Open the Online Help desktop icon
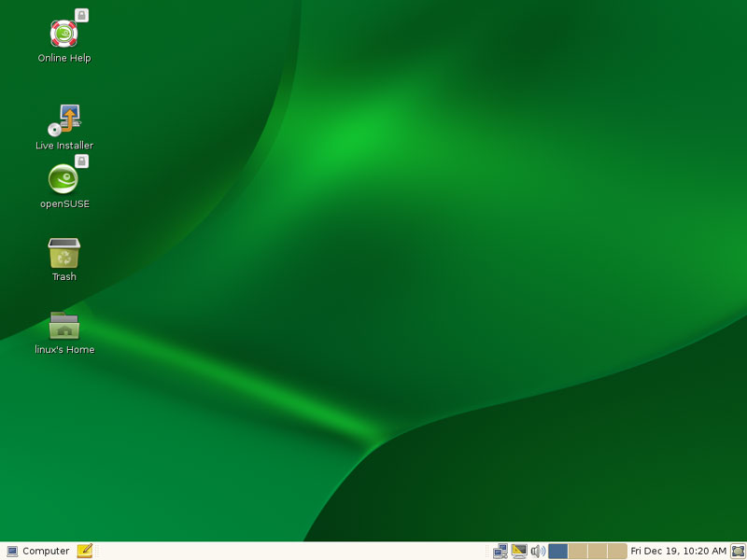 tap(63, 34)
